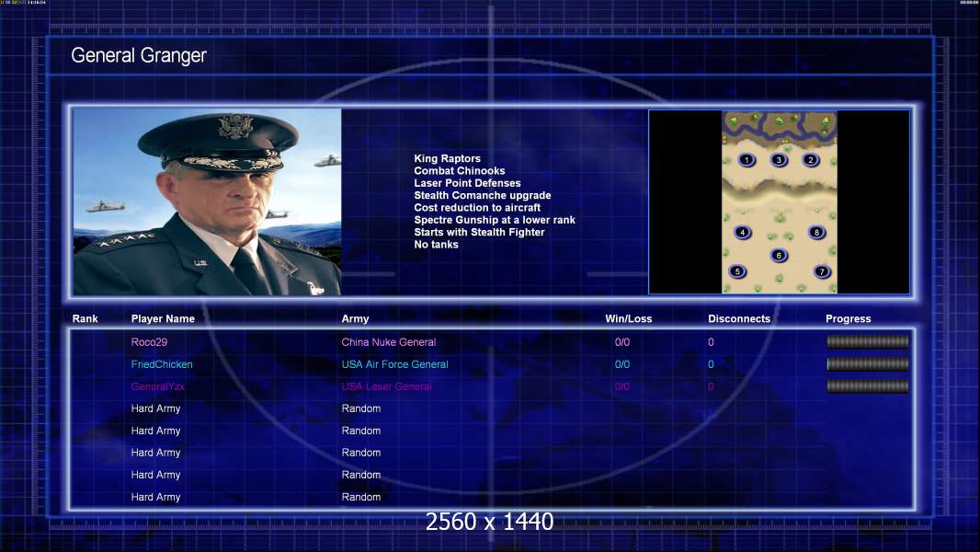This screenshot has height=552, width=980.
Task: Click Combat Chinooks in the ability list
Action: 460,171
